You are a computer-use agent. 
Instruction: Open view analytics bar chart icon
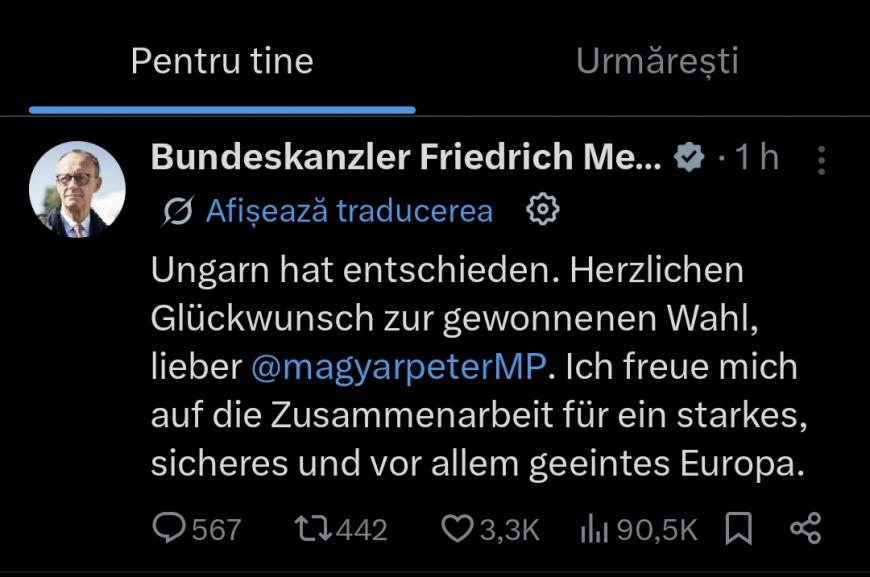(594, 529)
